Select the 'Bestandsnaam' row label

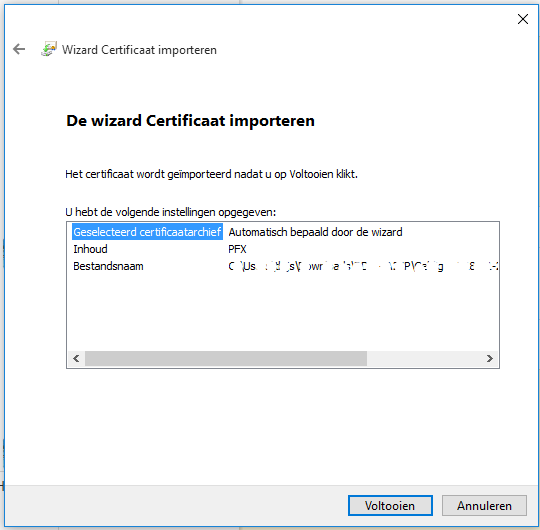(x=108, y=266)
